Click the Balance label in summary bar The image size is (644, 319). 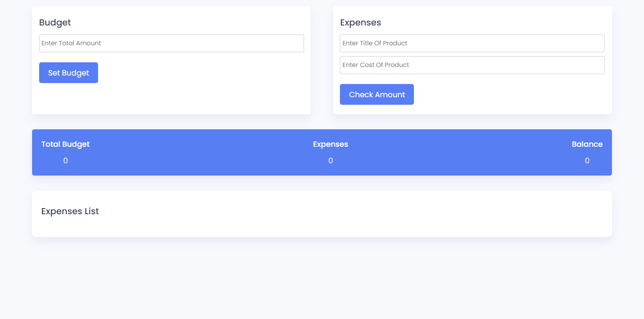[x=587, y=144]
